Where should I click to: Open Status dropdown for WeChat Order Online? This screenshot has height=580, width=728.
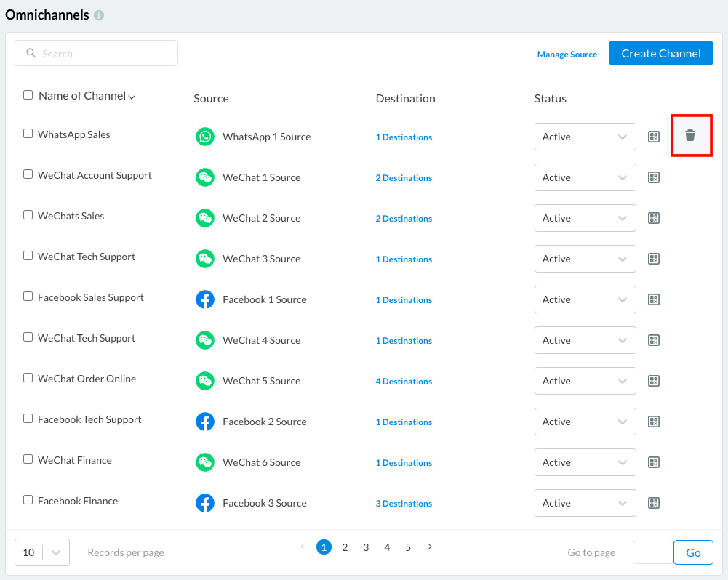pyautogui.click(x=585, y=381)
